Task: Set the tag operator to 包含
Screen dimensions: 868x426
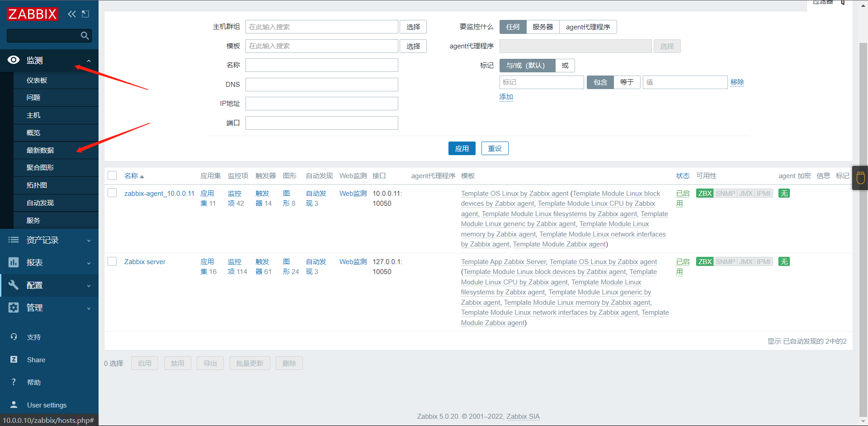Action: click(x=600, y=82)
